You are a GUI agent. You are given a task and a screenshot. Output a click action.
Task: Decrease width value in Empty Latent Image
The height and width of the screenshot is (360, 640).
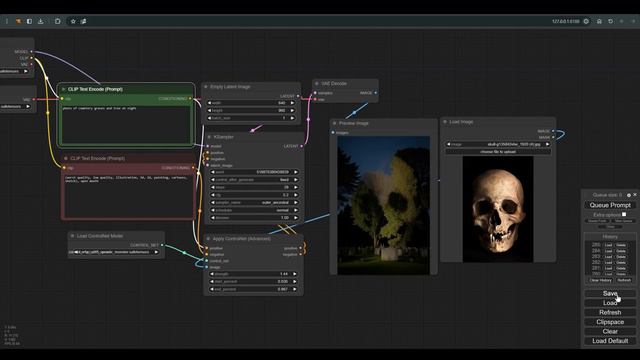[x=209, y=103]
